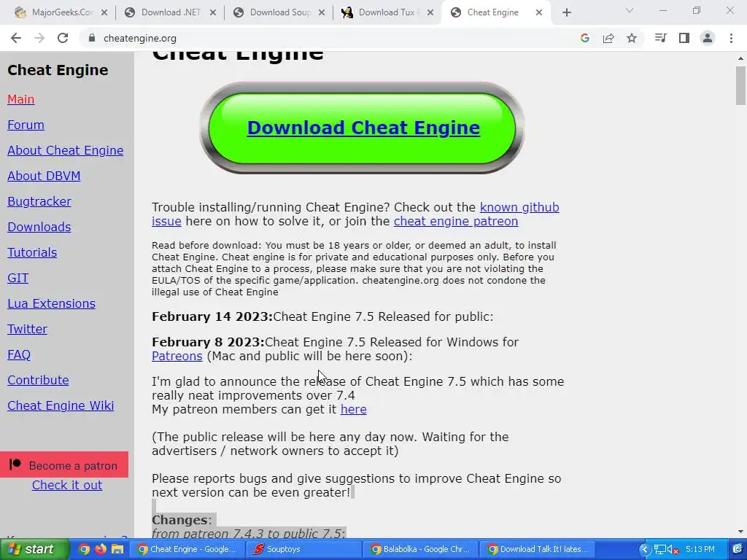
Task: Open the Downloads sidebar link
Action: click(39, 227)
